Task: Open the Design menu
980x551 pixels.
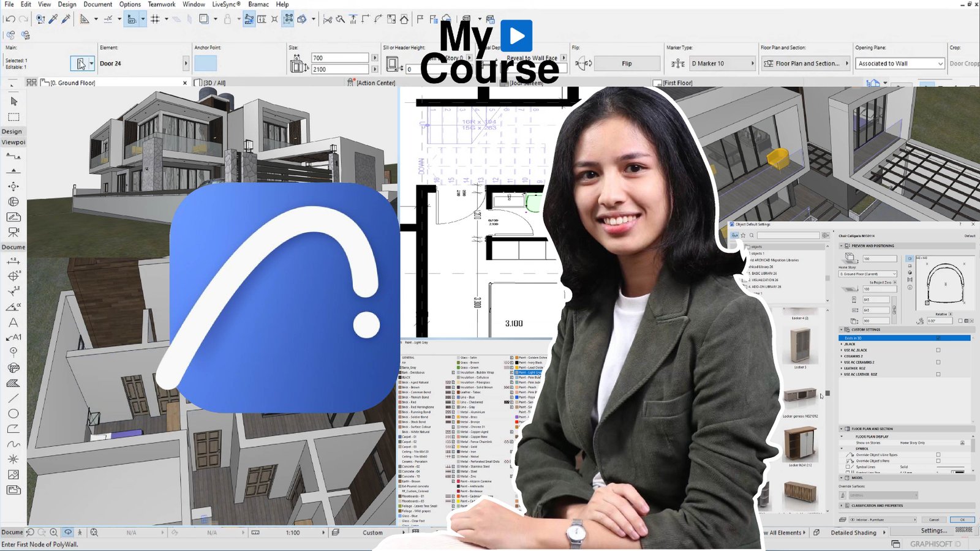Action: point(67,4)
